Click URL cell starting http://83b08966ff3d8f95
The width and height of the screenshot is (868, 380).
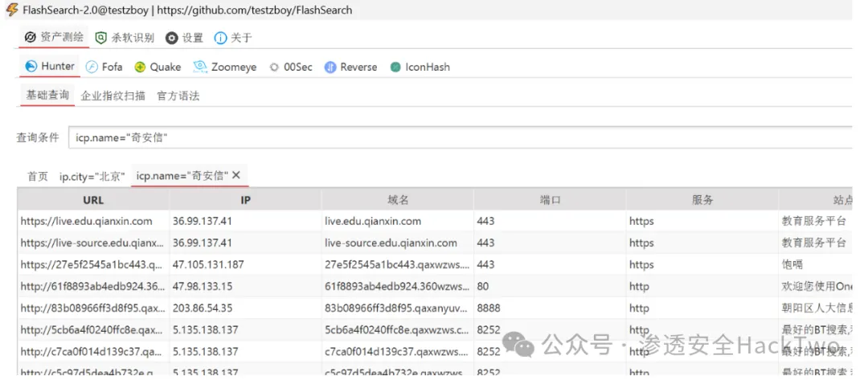point(93,308)
